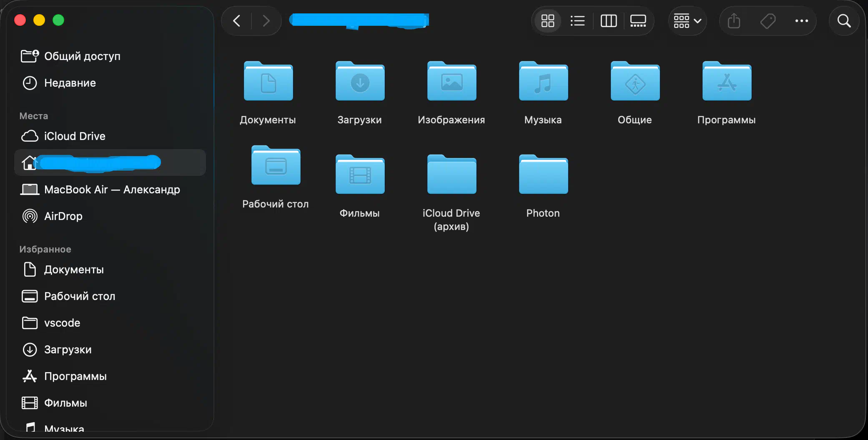Viewport: 868px width, 440px height.
Task: Open iCloud Drive in sidebar
Action: (74, 136)
